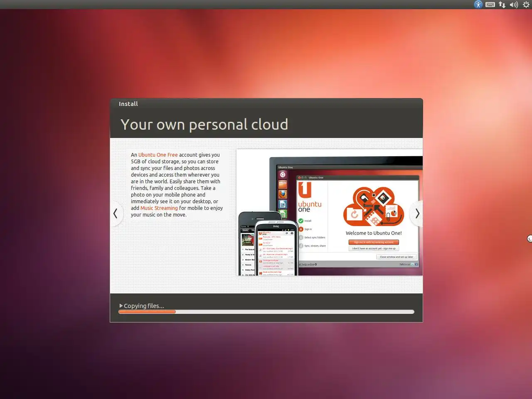Click the Firefox icon in slideshow launcher

(x=283, y=194)
